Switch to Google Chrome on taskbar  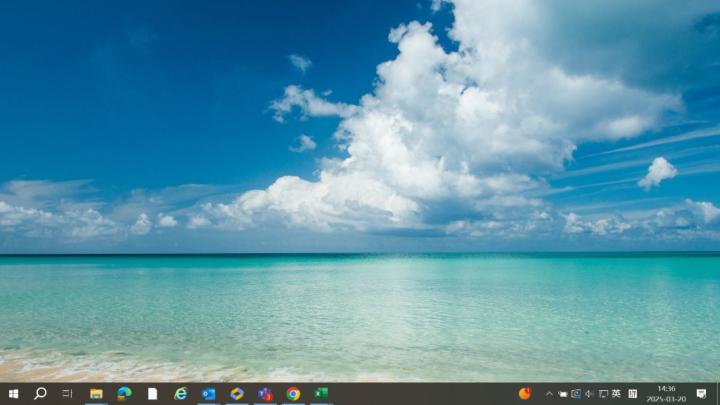point(293,394)
